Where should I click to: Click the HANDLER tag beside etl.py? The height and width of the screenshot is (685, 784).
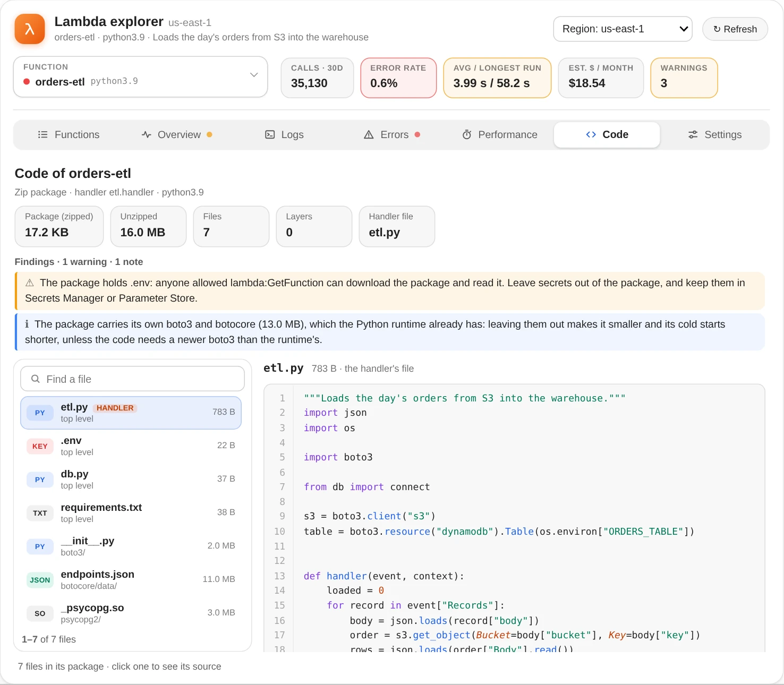115,408
